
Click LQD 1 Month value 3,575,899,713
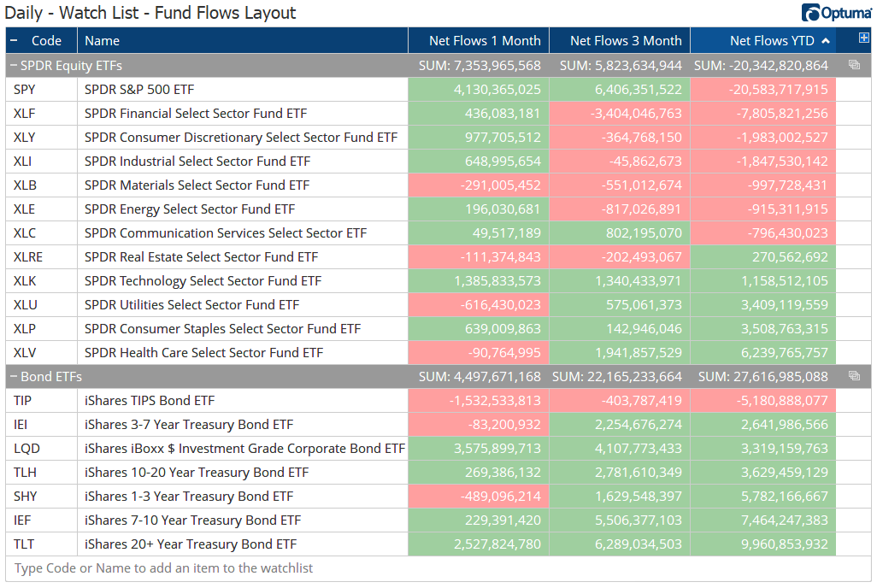click(497, 449)
